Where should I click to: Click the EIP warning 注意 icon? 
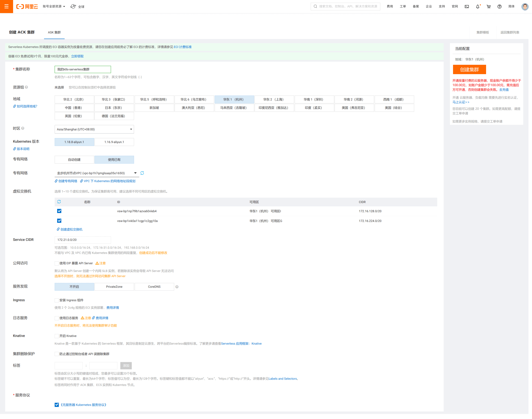pos(97,263)
